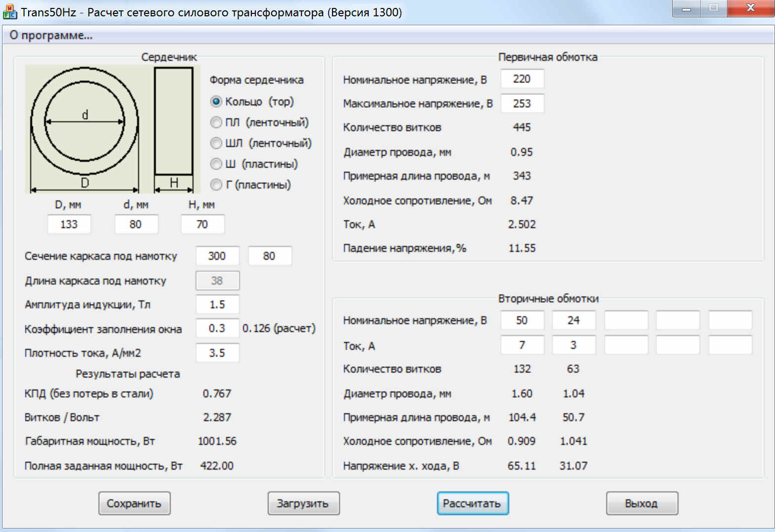This screenshot has width=775, height=532.
Task: Choose ПЛ (ленточный) core shape
Action: pos(216,122)
